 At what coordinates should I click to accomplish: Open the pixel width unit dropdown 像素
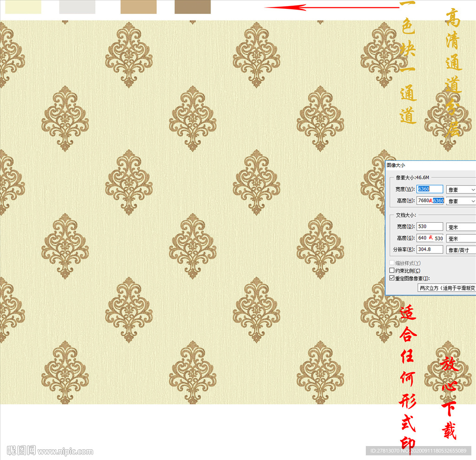click(x=461, y=190)
